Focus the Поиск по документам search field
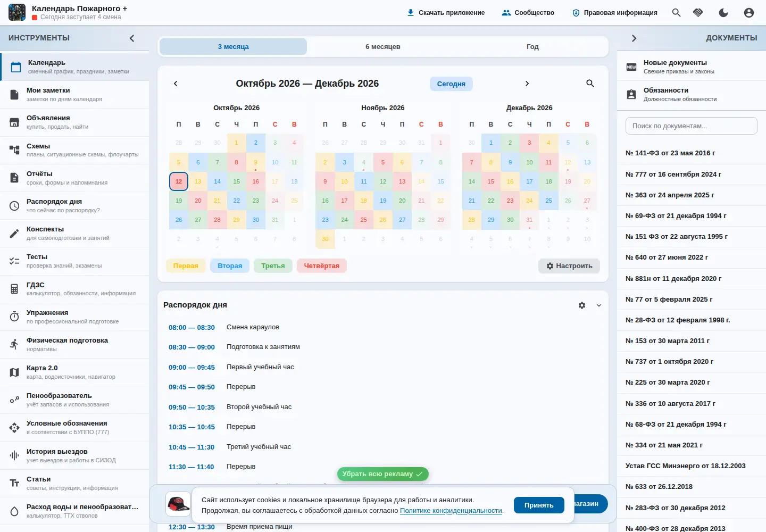 pyautogui.click(x=692, y=126)
